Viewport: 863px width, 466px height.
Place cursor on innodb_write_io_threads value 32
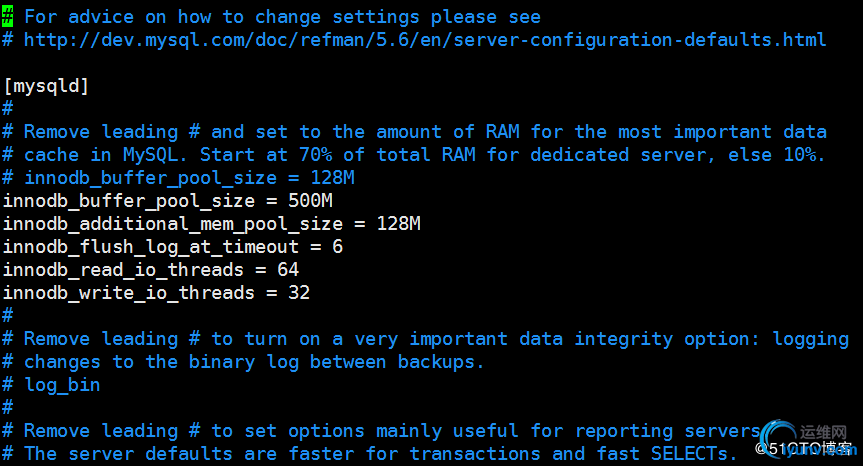[299, 293]
